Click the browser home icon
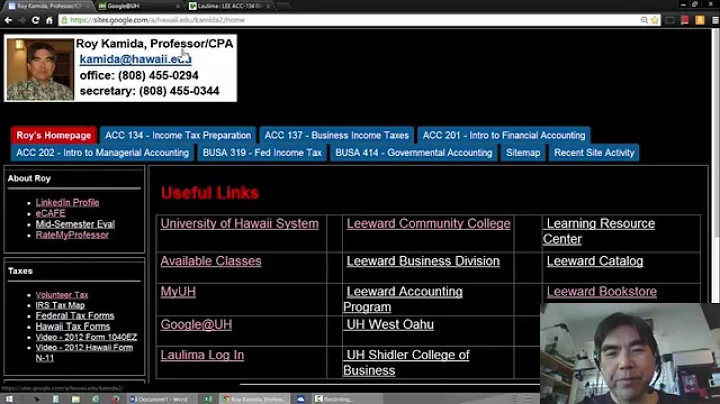 [x=49, y=20]
